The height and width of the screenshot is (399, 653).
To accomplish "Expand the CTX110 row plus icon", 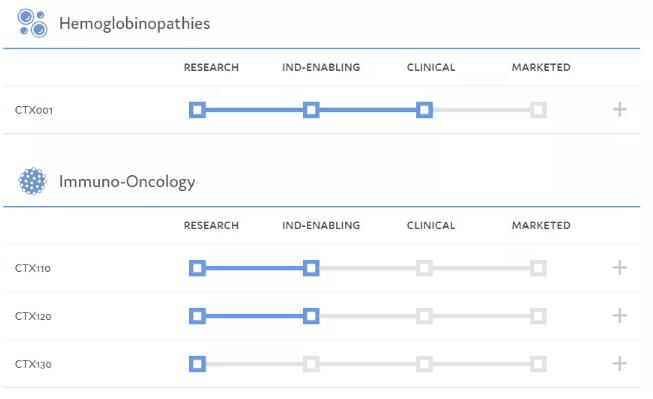I will click(619, 267).
